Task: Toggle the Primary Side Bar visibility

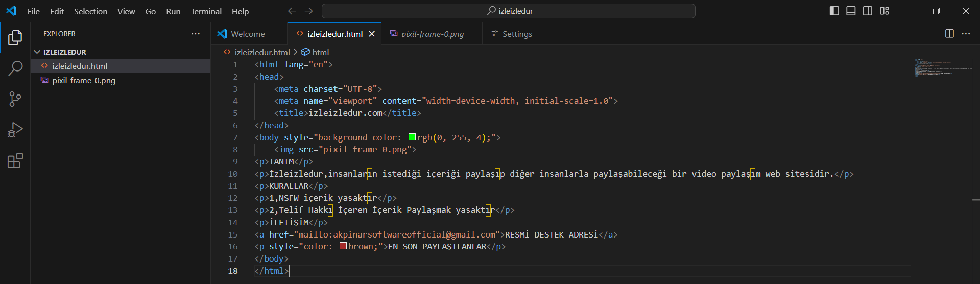Action: pyautogui.click(x=834, y=11)
